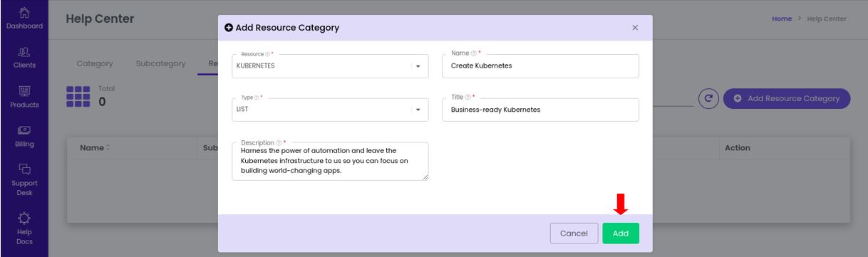Click the Help Center breadcrumb text
The height and width of the screenshot is (257, 868).
827,19
